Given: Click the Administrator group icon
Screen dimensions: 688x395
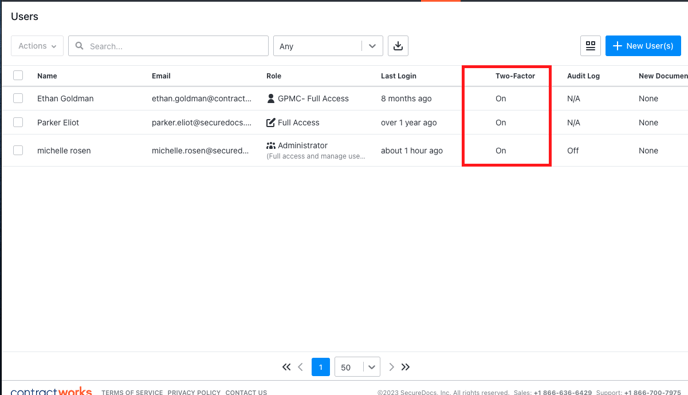Looking at the screenshot, I should pos(271,145).
